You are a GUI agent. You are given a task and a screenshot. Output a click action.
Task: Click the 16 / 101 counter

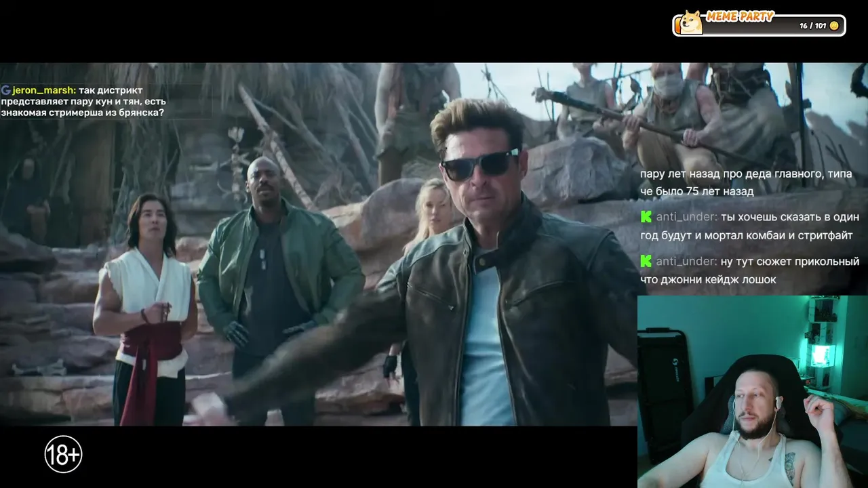(812, 26)
